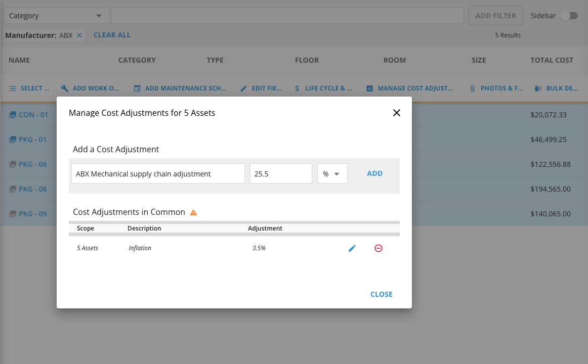Viewport: 588px width, 364px height.
Task: Click the image icon beside PKG - 06
Action: (13, 164)
